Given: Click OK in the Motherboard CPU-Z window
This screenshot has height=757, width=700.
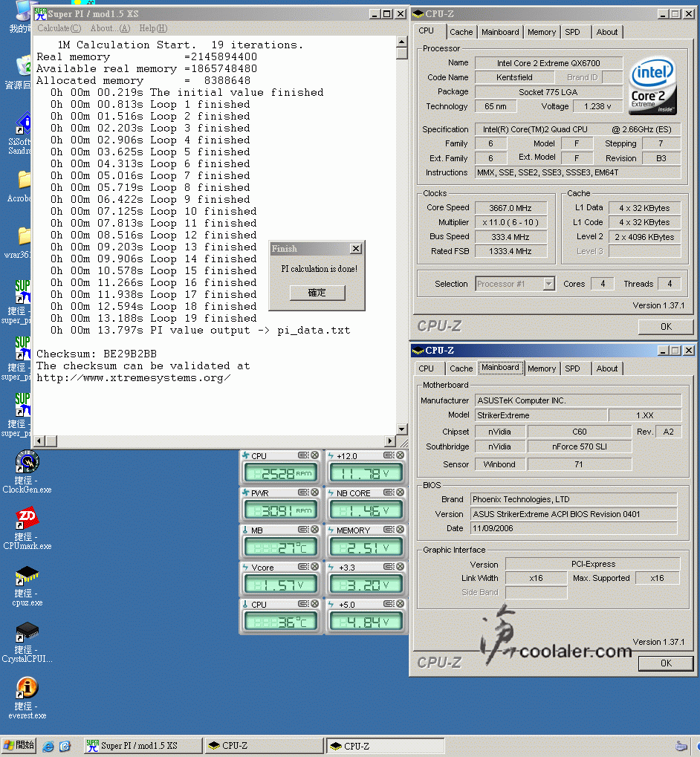Looking at the screenshot, I should 666,663.
